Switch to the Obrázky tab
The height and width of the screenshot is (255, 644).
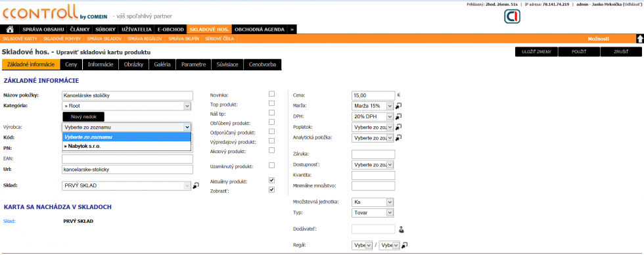point(134,65)
